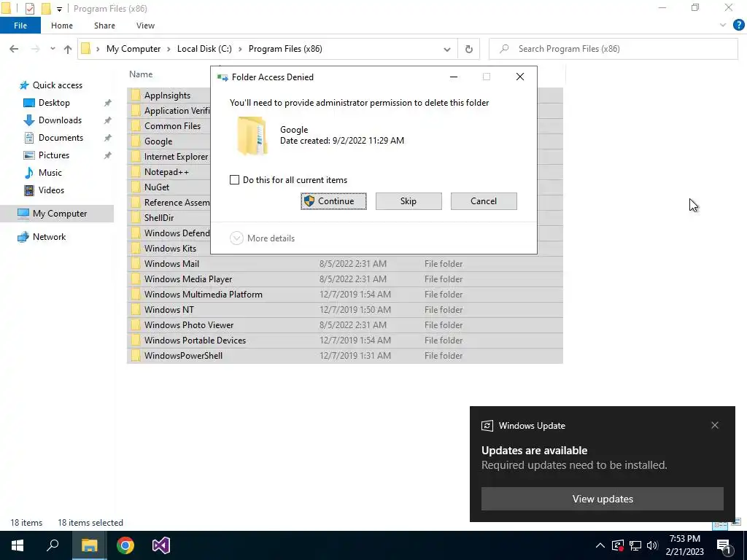Screen dimensions: 747x560
Task: Open the Action Center notifications icon
Action: point(724,545)
